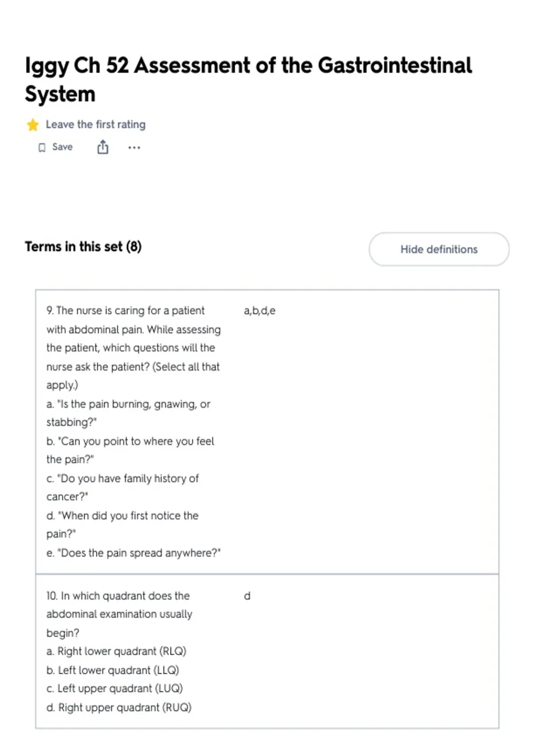534x756 pixels.
Task: Click the yellow star rating icon
Action: [x=32, y=125]
